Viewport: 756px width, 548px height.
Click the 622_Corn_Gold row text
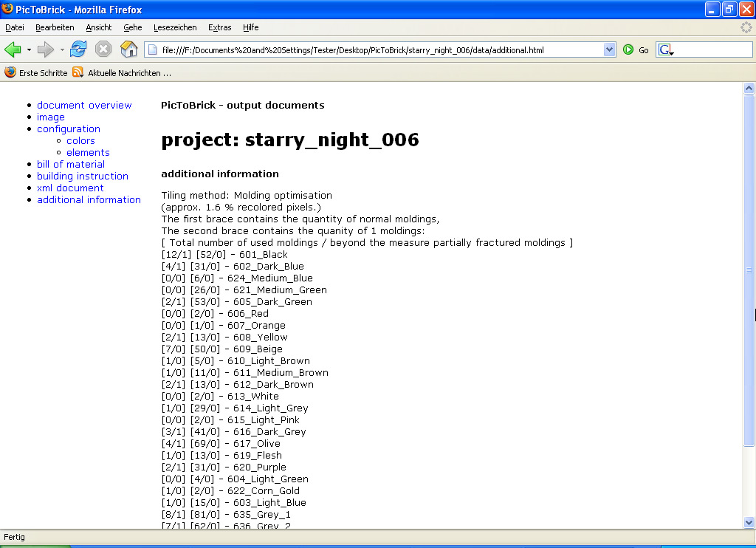coord(230,491)
